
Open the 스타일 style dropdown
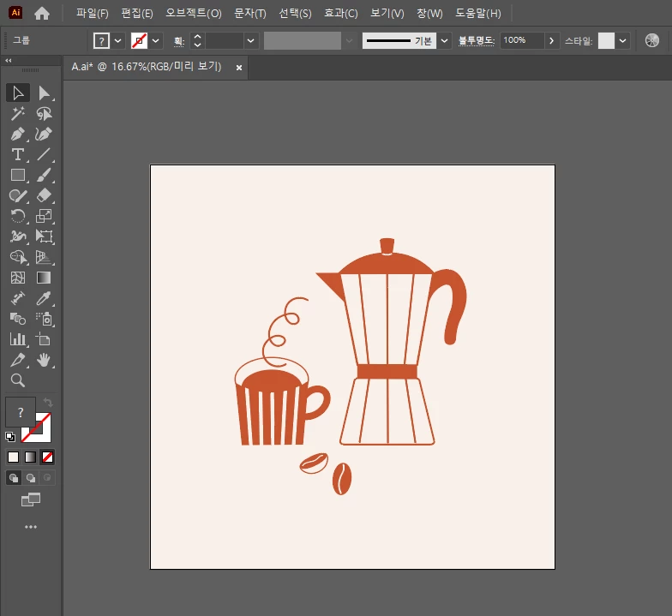point(623,41)
